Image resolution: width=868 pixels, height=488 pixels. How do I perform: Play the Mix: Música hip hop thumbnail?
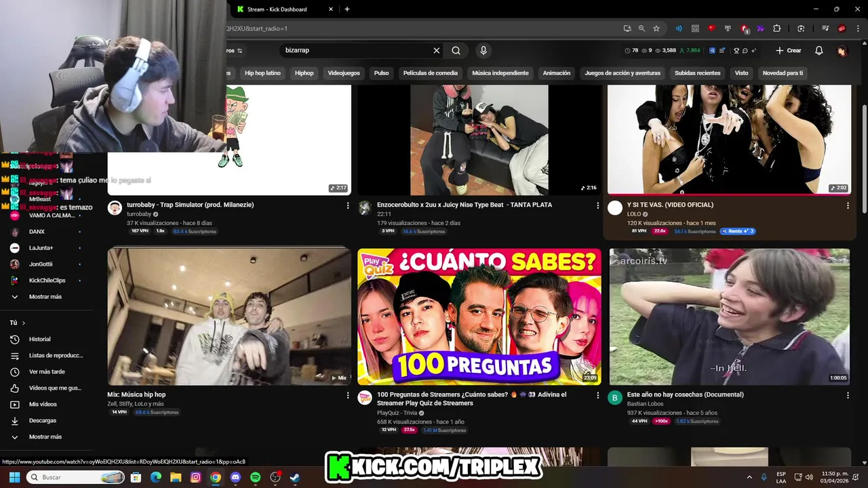click(229, 317)
